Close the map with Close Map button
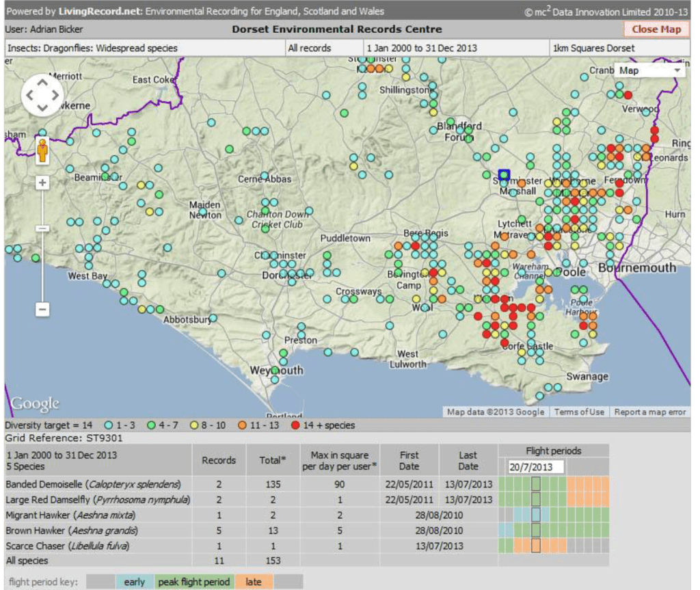The height and width of the screenshot is (590, 700). point(656,29)
